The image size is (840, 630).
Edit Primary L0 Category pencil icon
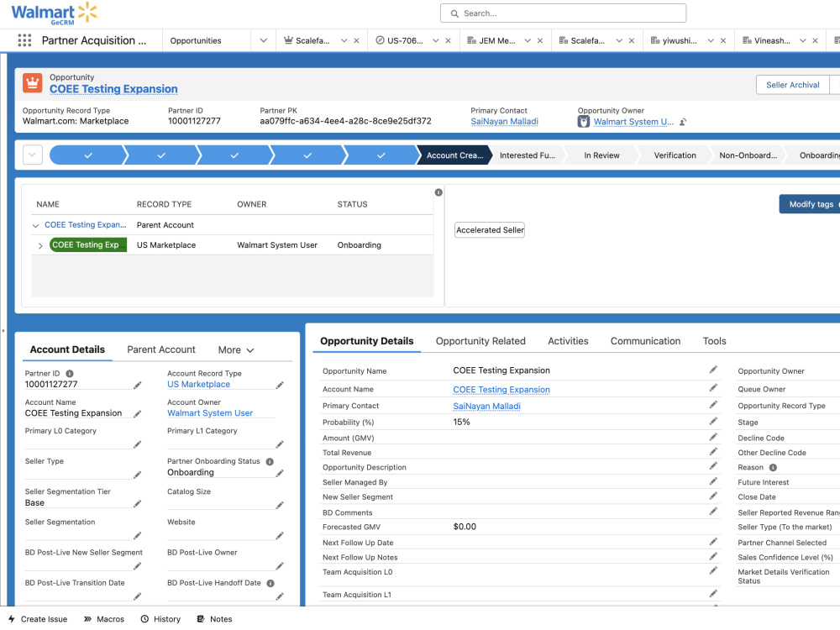[138, 444]
